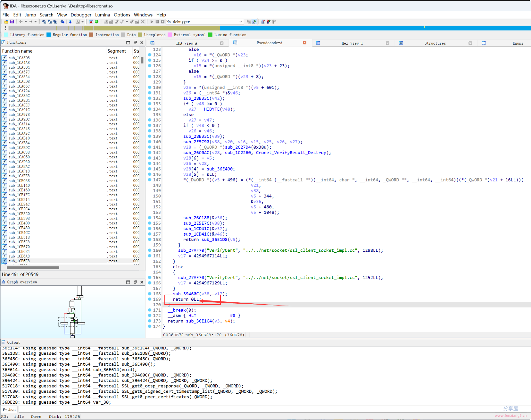Jump forward with the right arrow icon
Viewport: 531px width, 420px height.
coord(30,22)
